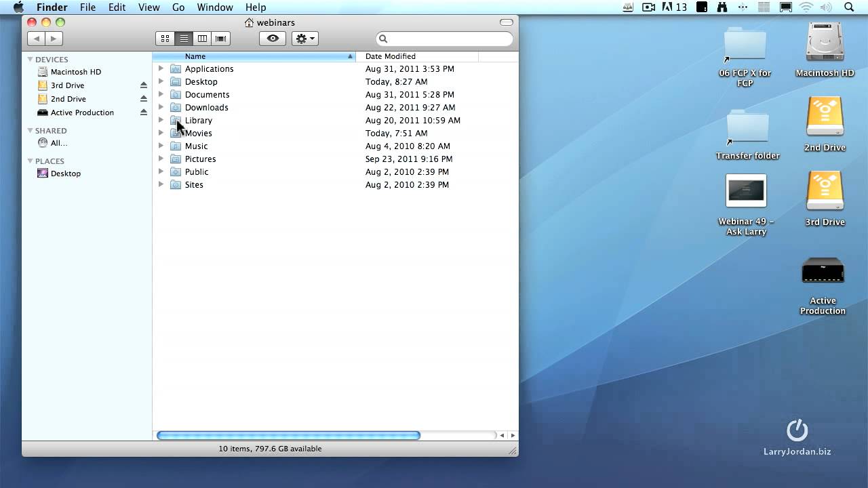Viewport: 868px width, 488px height.
Task: Select the Public folder icon
Action: click(x=176, y=171)
